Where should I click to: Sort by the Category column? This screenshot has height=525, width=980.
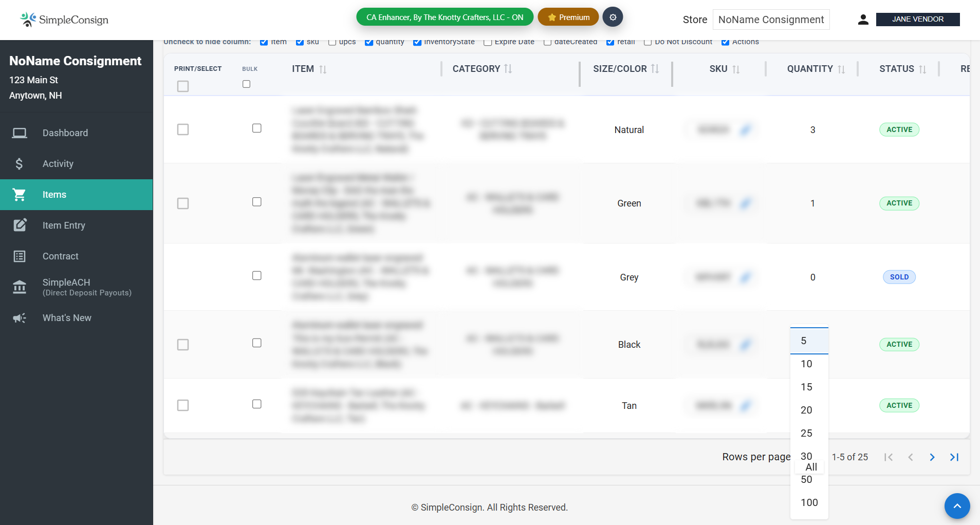point(508,69)
